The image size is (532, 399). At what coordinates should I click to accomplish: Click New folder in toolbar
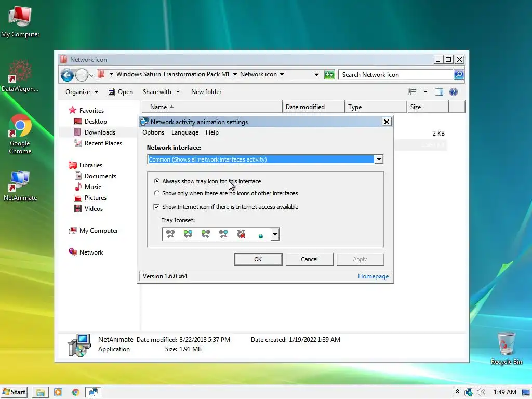coord(206,92)
